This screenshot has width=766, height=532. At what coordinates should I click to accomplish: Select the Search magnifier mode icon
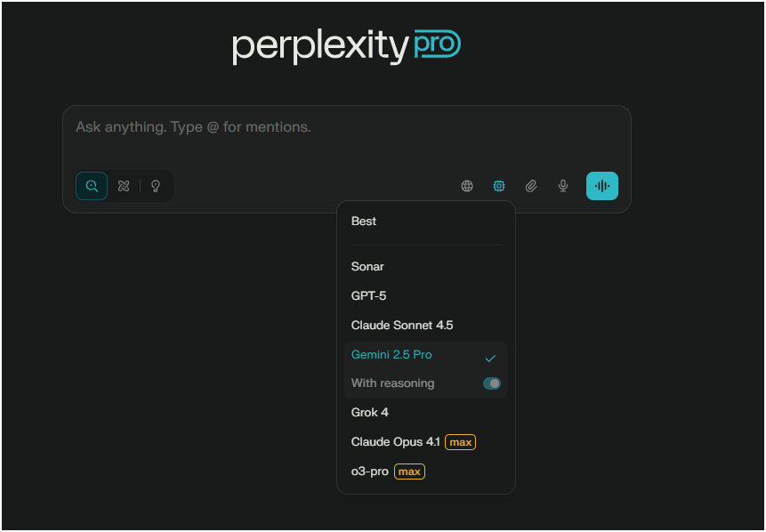(92, 186)
